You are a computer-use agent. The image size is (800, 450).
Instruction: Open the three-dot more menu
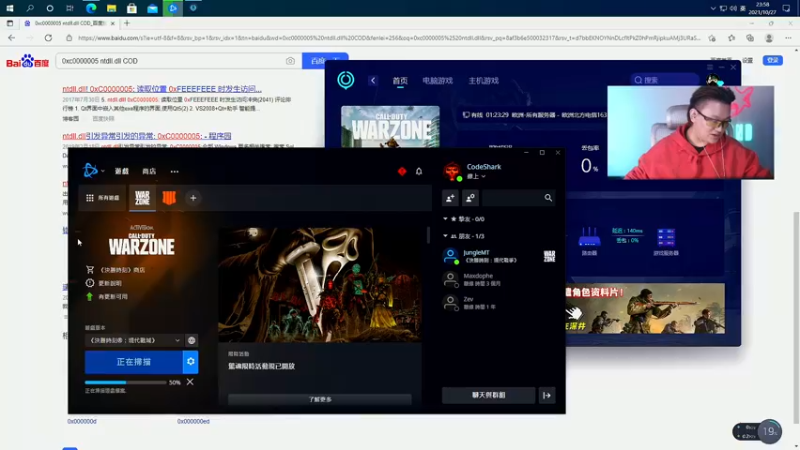click(174, 171)
